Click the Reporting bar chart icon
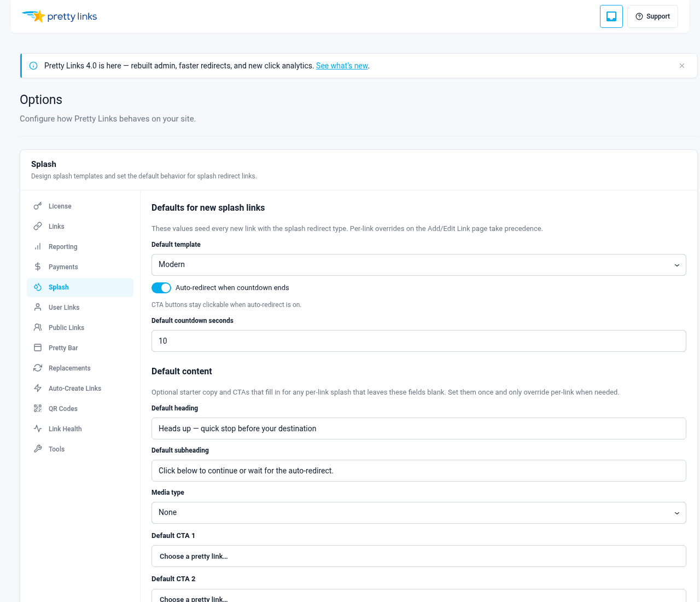This screenshot has width=700, height=602. [x=38, y=247]
